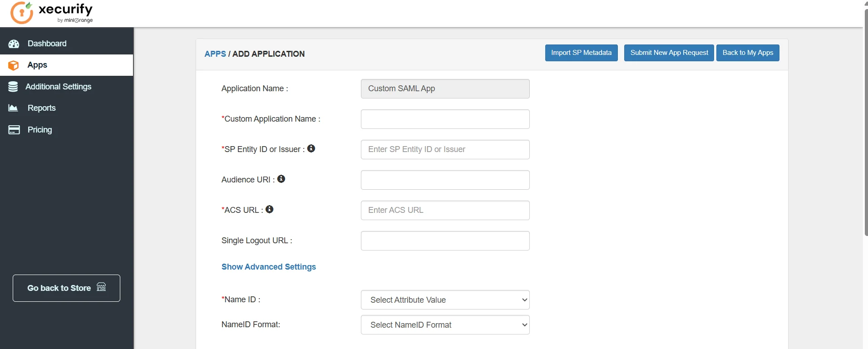The height and width of the screenshot is (349, 868).
Task: Select Apps in the sidebar
Action: (x=67, y=65)
